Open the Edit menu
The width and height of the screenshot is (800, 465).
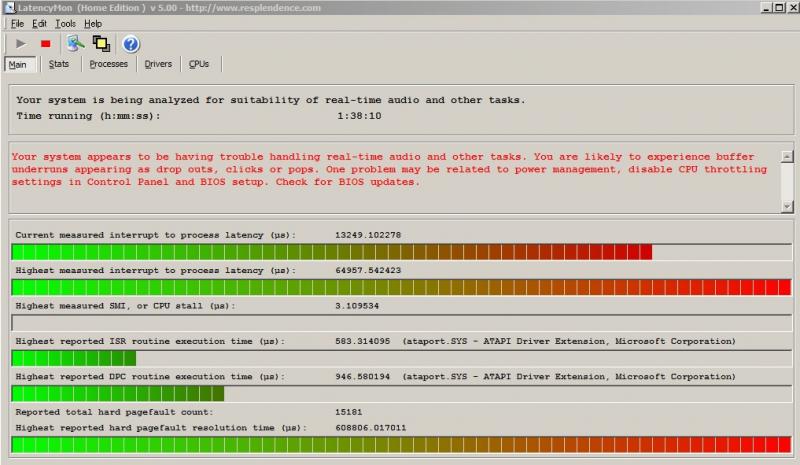[x=39, y=23]
